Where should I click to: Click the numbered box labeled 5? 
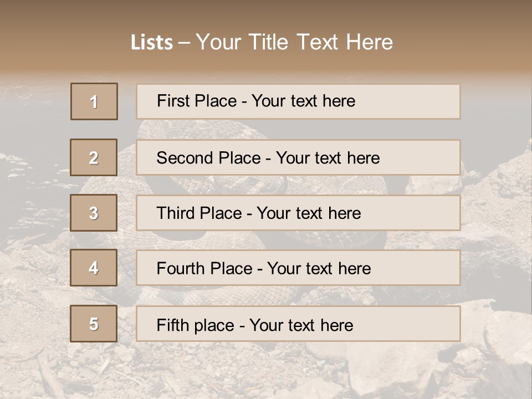[x=94, y=324]
